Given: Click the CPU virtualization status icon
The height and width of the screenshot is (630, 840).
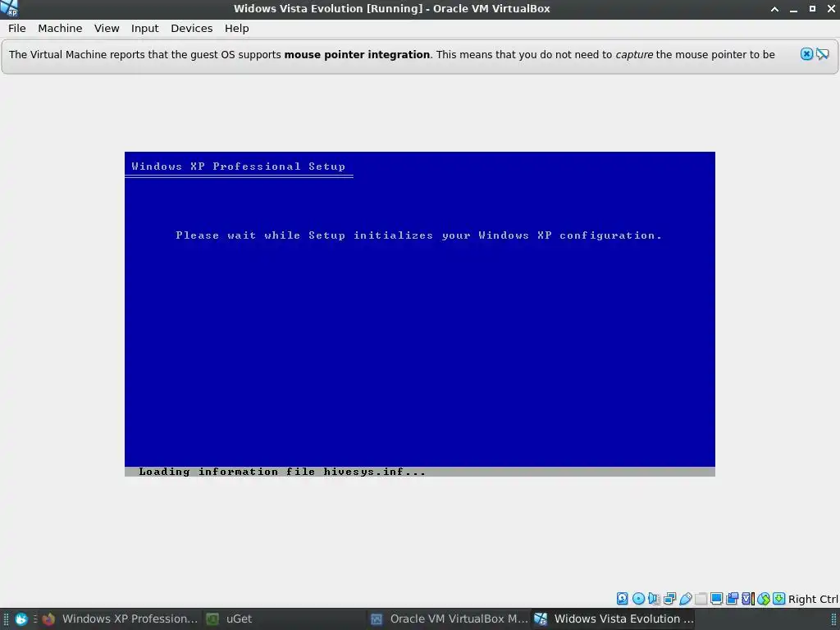Looking at the screenshot, I should [748, 598].
